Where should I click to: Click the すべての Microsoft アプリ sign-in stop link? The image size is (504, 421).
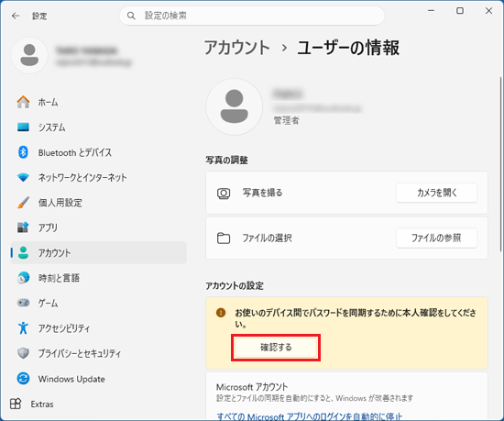[309, 416]
